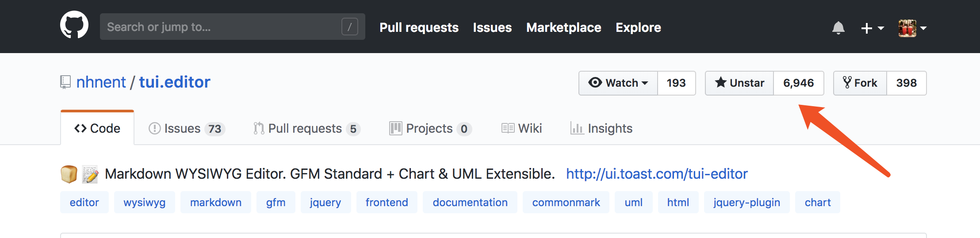The height and width of the screenshot is (238, 980).
Task: Unstar the tui.editor repository
Action: (x=739, y=83)
